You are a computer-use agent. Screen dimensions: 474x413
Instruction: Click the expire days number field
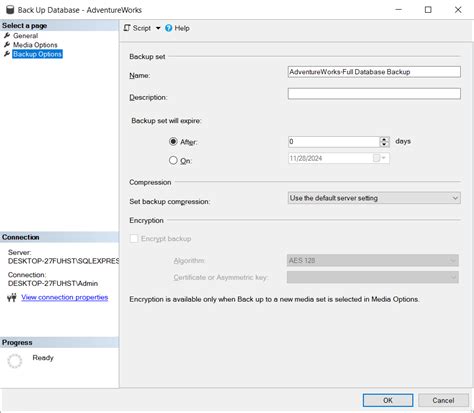334,142
